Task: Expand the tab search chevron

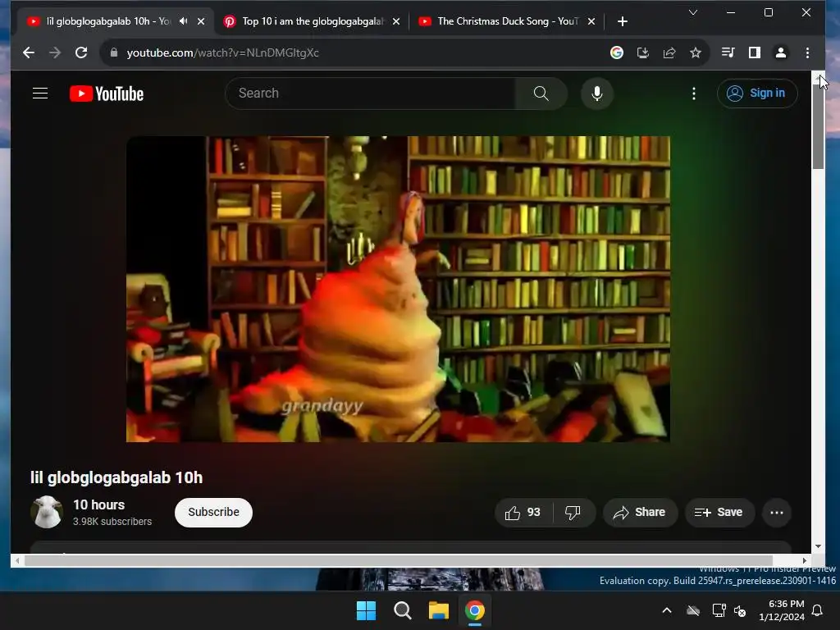Action: coord(692,12)
